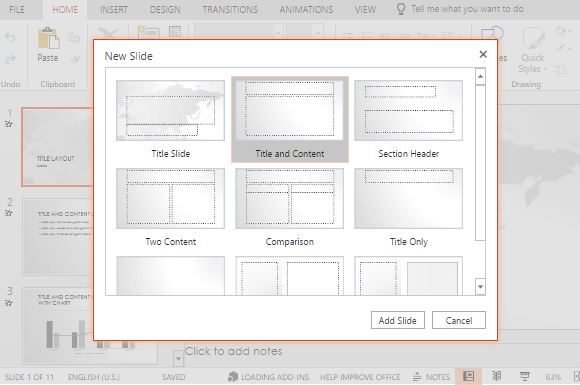Click the Normal view icon in status bar

pos(469,376)
